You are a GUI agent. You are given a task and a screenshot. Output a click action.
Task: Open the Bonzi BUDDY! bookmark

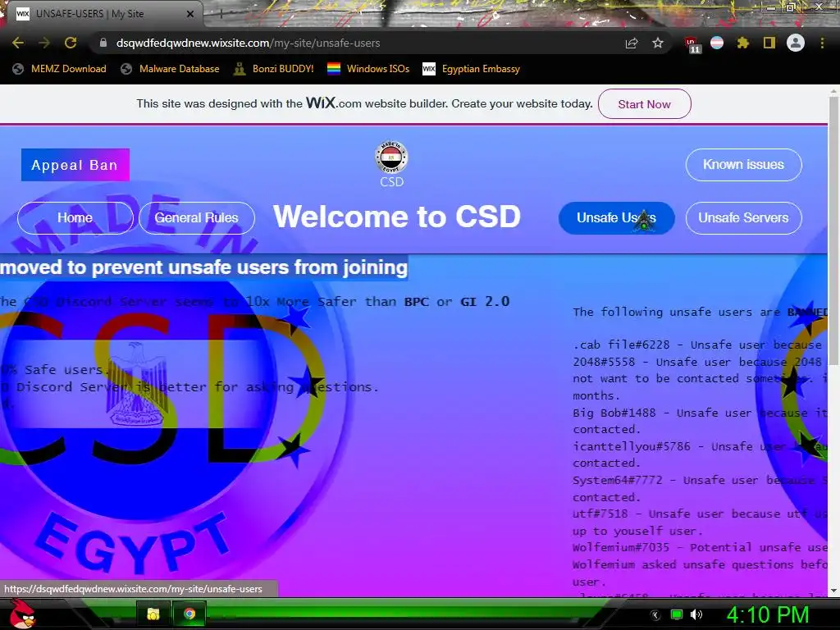click(274, 69)
